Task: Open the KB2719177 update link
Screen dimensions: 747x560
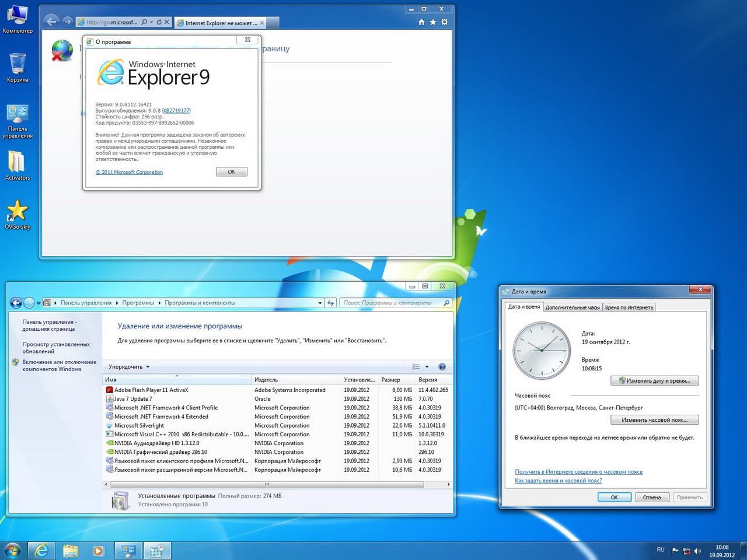Action: point(176,111)
